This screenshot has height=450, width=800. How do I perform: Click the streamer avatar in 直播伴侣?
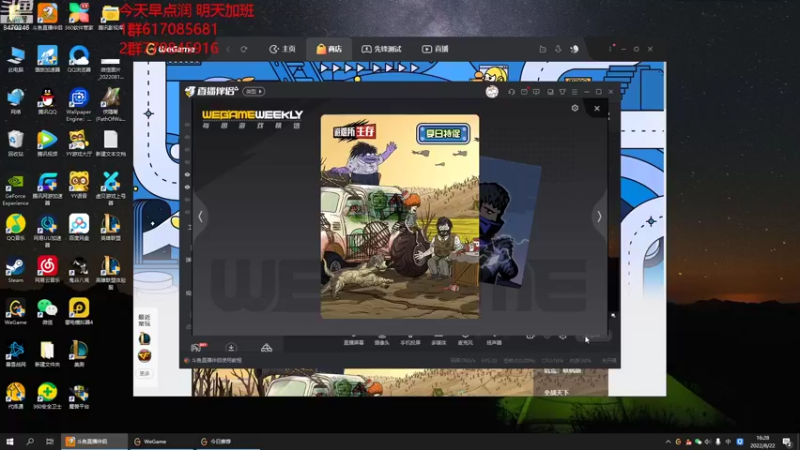(492, 91)
